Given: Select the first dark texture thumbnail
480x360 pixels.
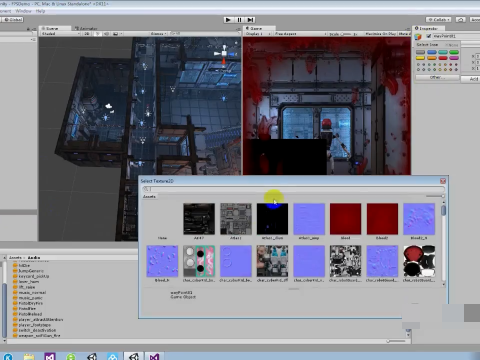Looking at the screenshot, I should (x=199, y=219).
